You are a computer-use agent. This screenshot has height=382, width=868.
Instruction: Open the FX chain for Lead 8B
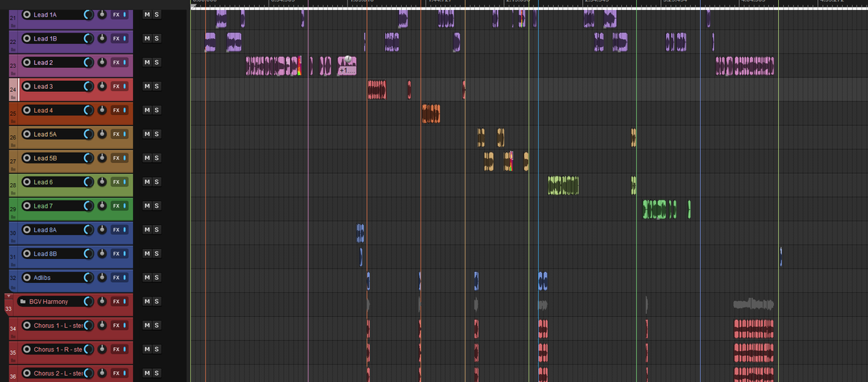117,253
